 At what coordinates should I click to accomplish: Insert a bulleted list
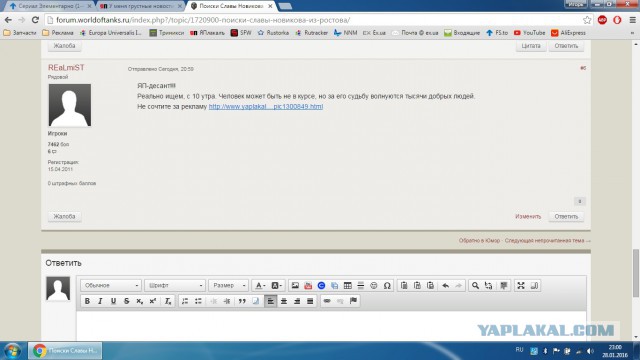pos(198,301)
